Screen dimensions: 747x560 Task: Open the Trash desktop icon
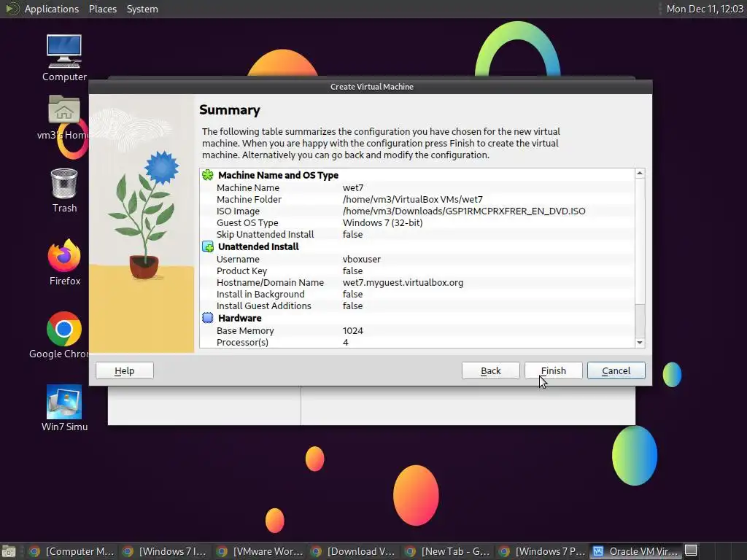[64, 190]
